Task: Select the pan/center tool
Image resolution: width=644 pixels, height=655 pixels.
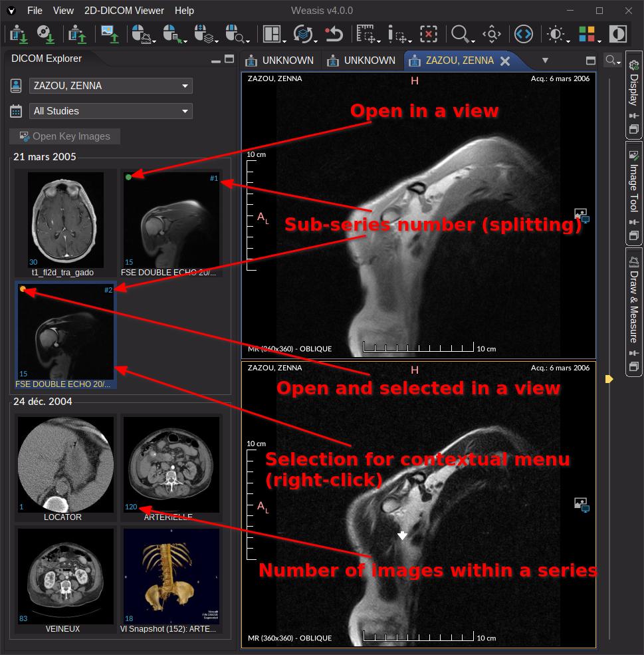Action: [492, 34]
